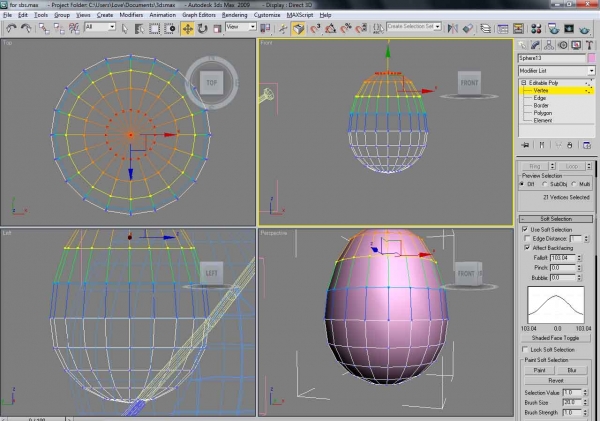Click the Shaded Face Toggle button

click(x=555, y=338)
